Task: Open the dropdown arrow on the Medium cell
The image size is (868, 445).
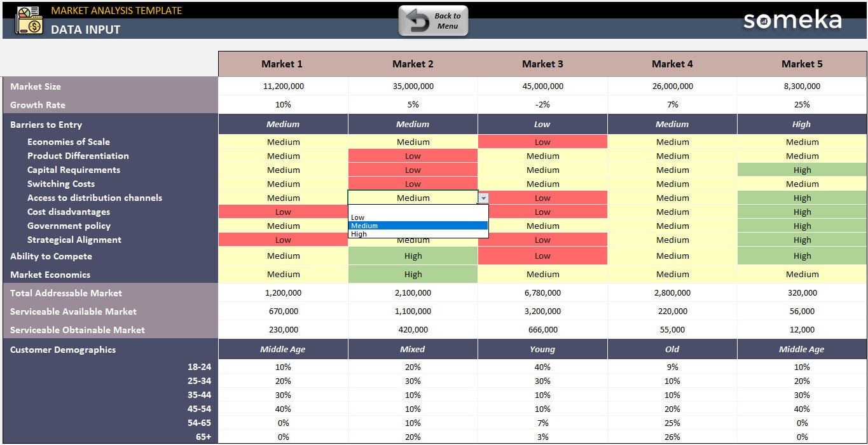Action: coord(483,198)
